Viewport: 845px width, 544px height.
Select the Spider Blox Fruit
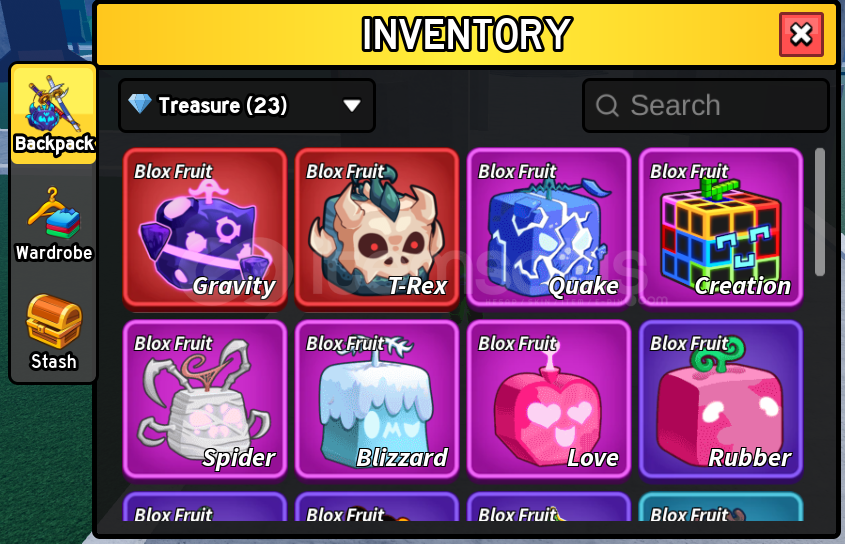[x=205, y=400]
